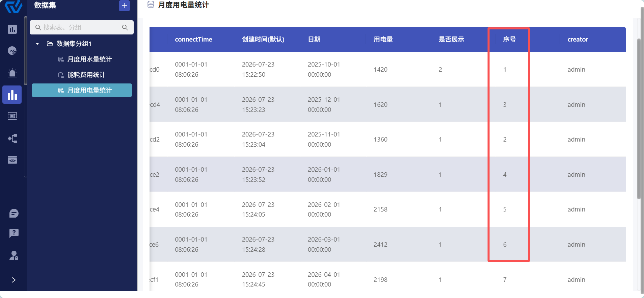Click the date cell 2025-12-01
644x298 pixels.
coord(324,104)
